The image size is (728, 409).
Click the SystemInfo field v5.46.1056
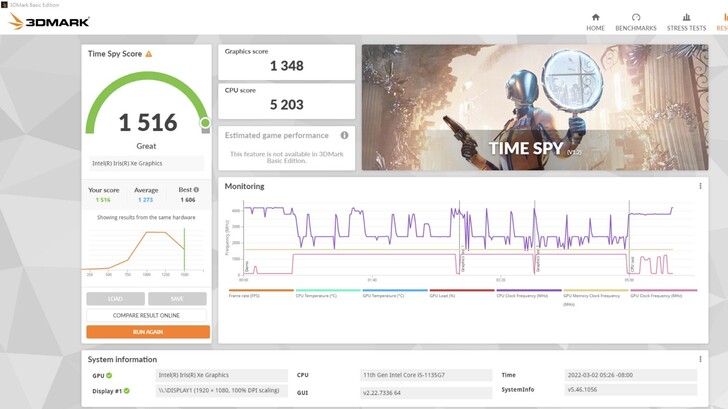pos(630,390)
